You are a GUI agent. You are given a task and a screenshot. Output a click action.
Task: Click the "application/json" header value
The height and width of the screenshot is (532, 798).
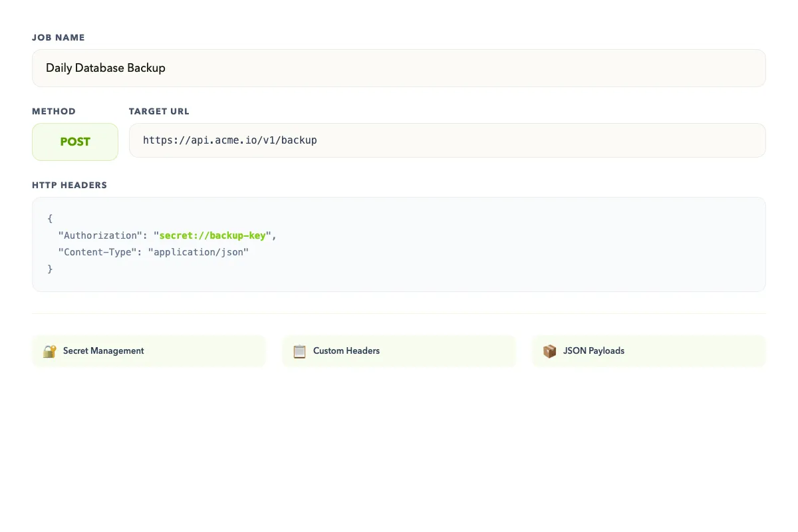(198, 252)
